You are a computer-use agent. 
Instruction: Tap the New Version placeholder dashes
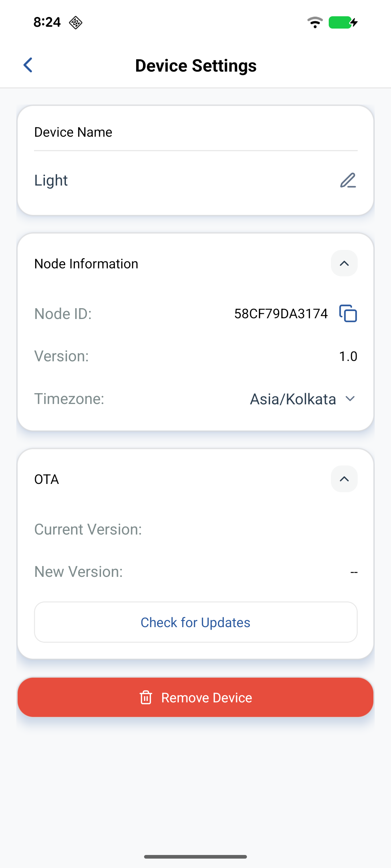(x=354, y=572)
